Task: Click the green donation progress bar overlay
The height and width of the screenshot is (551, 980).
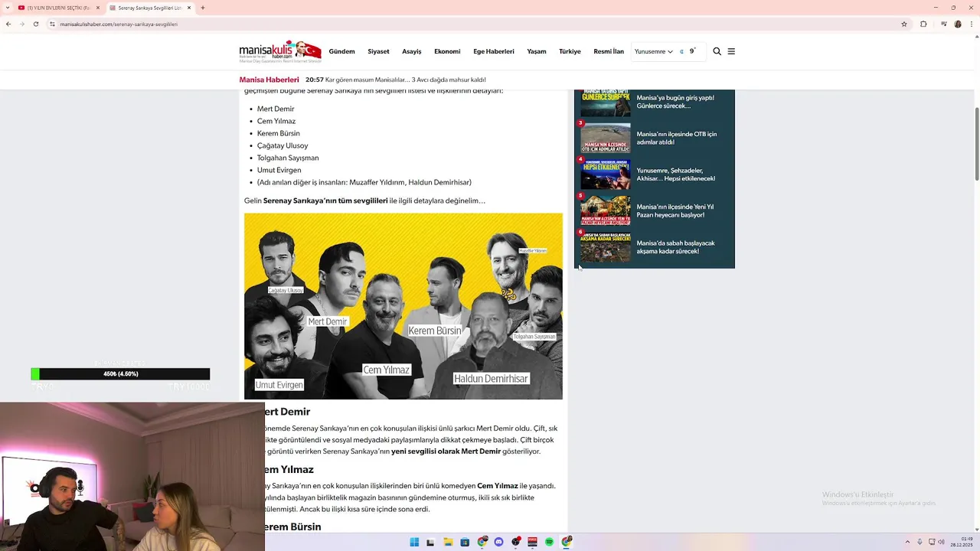Action: tap(120, 374)
